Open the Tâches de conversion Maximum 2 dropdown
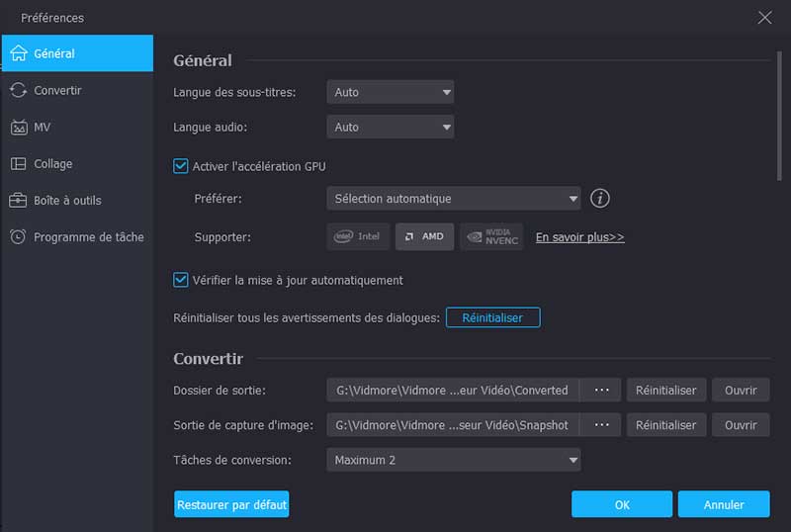The height and width of the screenshot is (532, 791). click(x=454, y=460)
